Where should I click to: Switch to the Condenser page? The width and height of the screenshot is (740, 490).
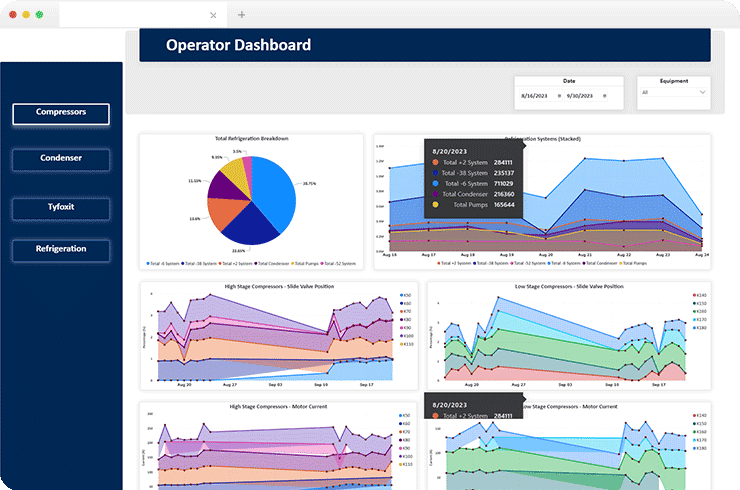[x=61, y=158]
